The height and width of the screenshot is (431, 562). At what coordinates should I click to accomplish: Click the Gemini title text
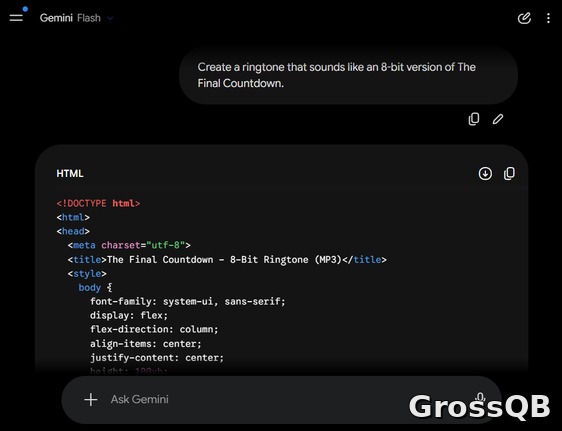56,18
